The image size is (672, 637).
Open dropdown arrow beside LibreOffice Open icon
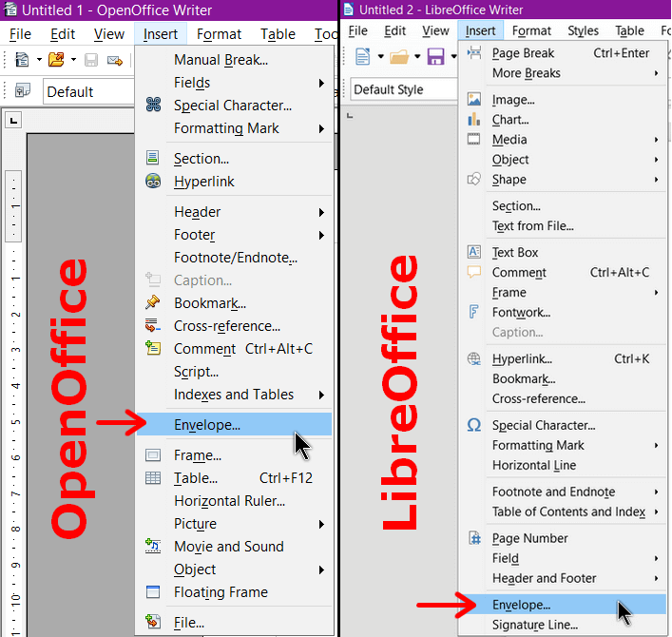[x=417, y=56]
